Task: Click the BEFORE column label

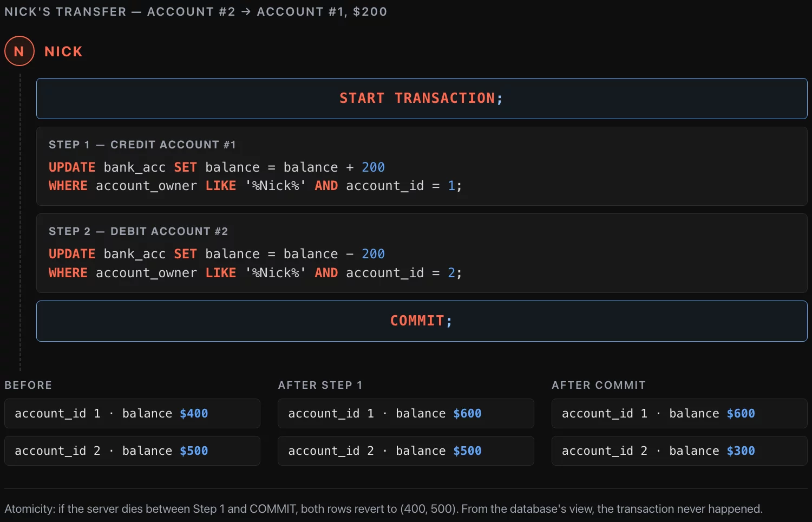Action: click(28, 385)
